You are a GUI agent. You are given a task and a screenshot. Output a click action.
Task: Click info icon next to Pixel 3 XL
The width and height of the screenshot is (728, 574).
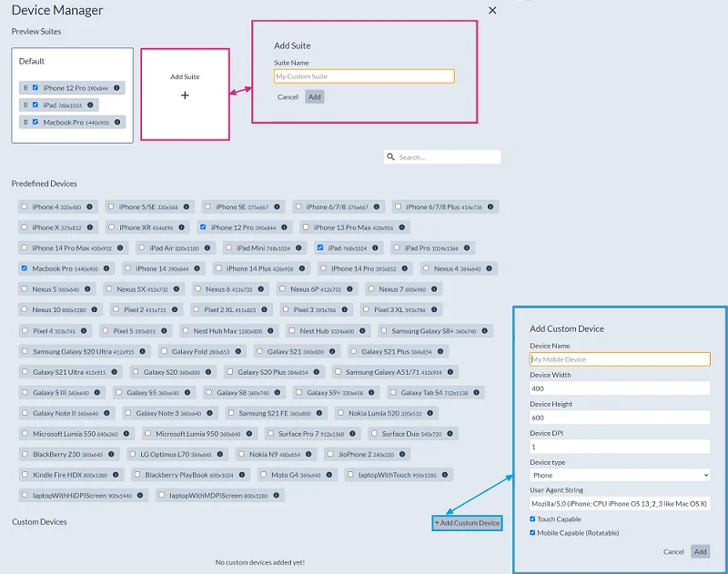[x=434, y=309]
